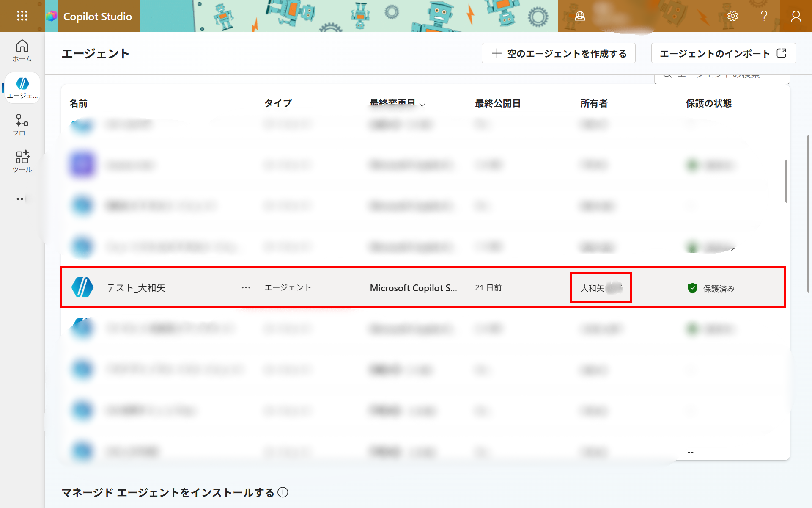This screenshot has width=812, height=508.
Task: Open the help question mark icon
Action: tap(764, 16)
